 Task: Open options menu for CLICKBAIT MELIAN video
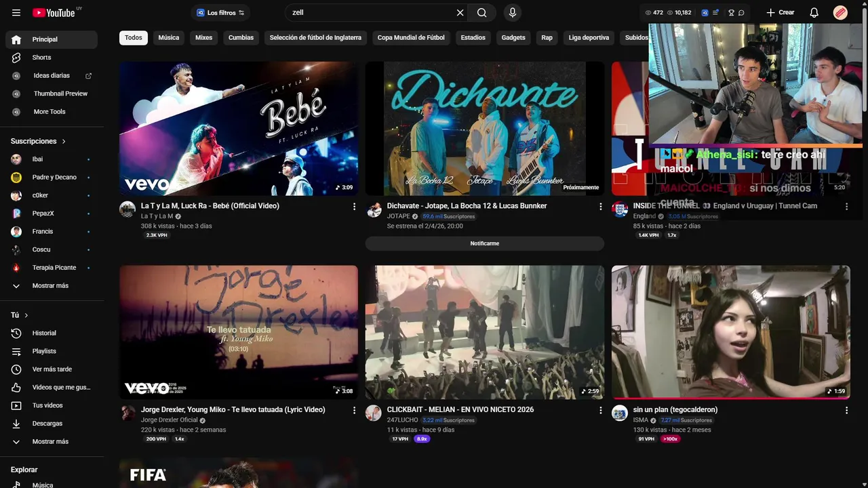600,410
